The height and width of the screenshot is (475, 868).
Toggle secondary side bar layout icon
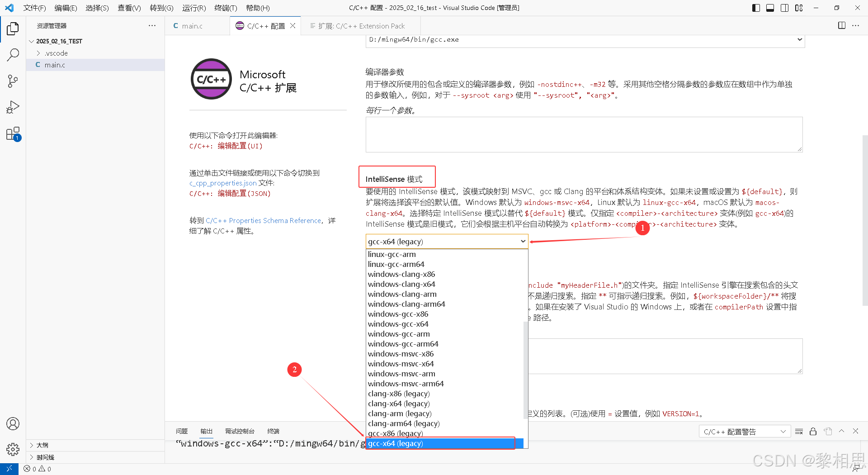click(785, 8)
